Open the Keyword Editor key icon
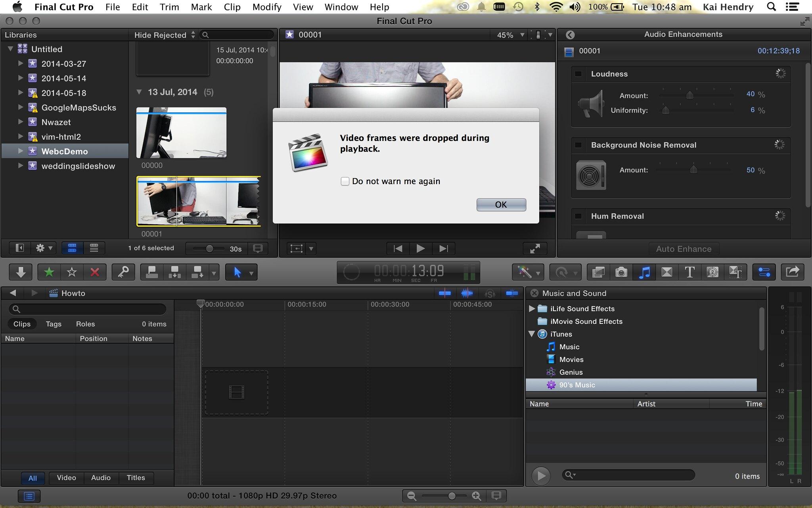Viewport: 812px width, 508px height. point(123,272)
